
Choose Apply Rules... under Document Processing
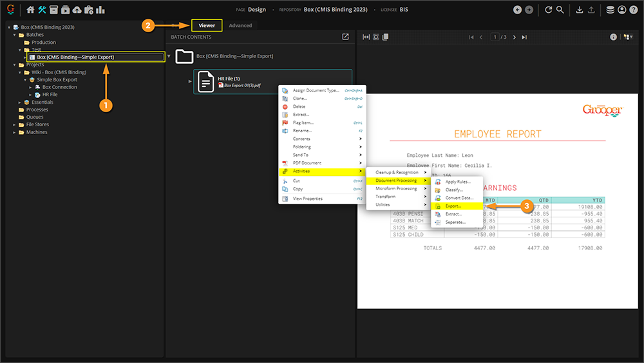pyautogui.click(x=457, y=182)
